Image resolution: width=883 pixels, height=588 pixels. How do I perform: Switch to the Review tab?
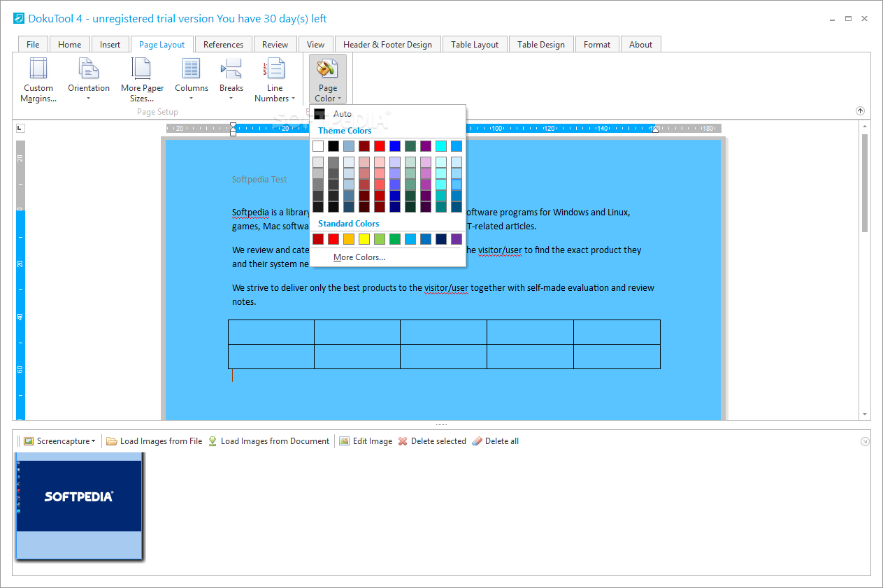click(x=275, y=44)
